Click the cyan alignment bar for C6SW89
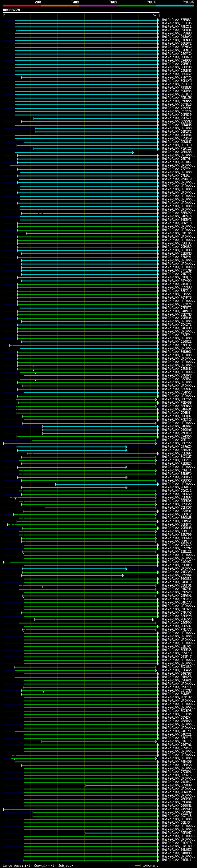This screenshot has height=868, width=197. click(x=122, y=785)
